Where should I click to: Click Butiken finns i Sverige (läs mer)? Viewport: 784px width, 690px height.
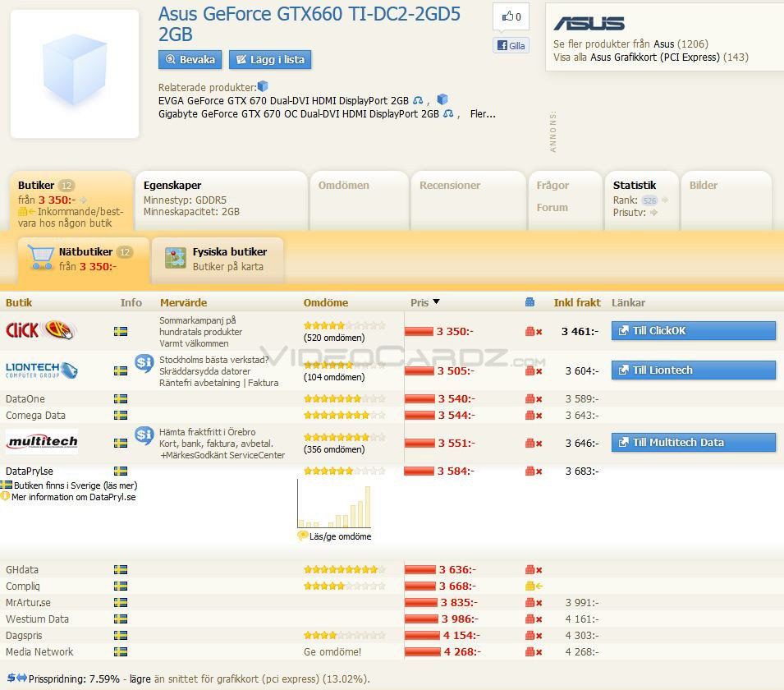(x=76, y=485)
